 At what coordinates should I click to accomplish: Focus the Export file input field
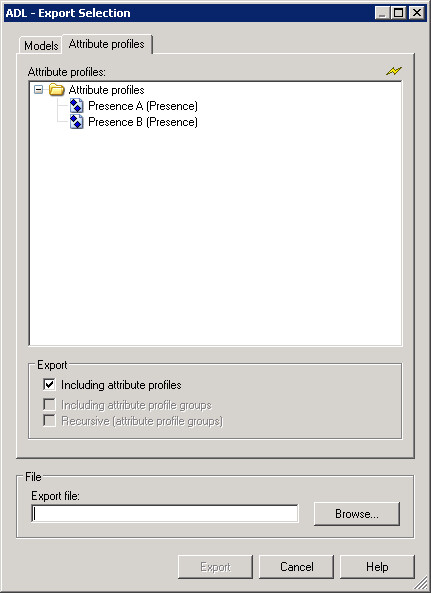tap(165, 514)
